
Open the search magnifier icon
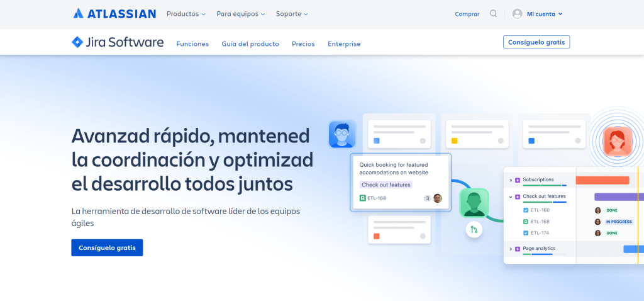493,14
